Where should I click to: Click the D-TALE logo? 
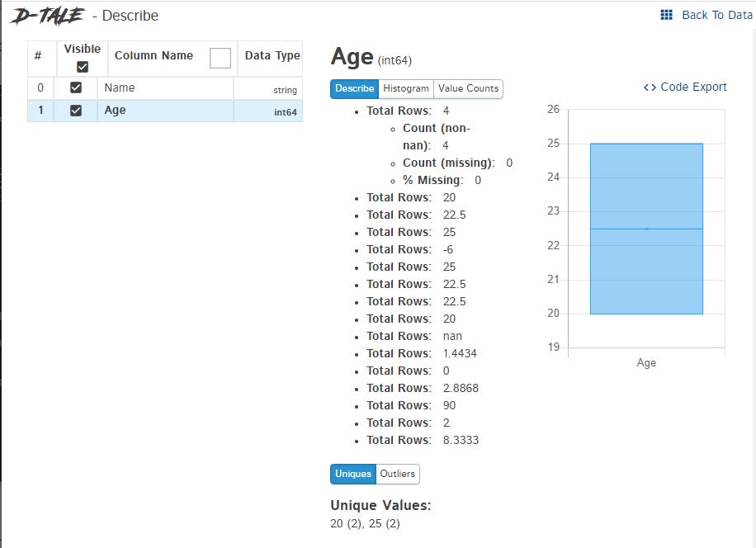[x=45, y=15]
